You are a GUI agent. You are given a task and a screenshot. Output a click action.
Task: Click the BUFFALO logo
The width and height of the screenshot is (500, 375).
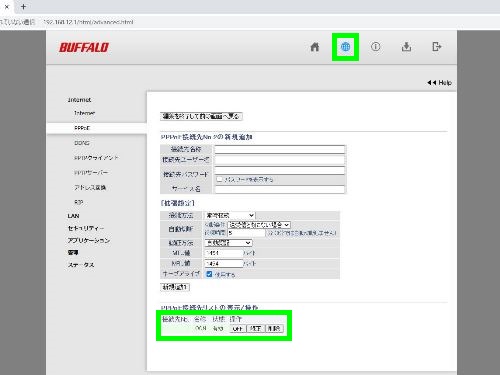pyautogui.click(x=84, y=47)
